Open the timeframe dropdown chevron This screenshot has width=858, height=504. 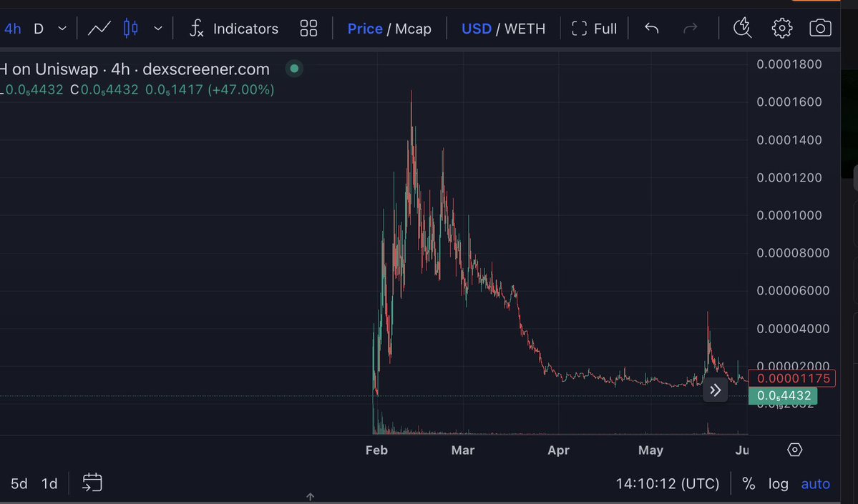62,29
